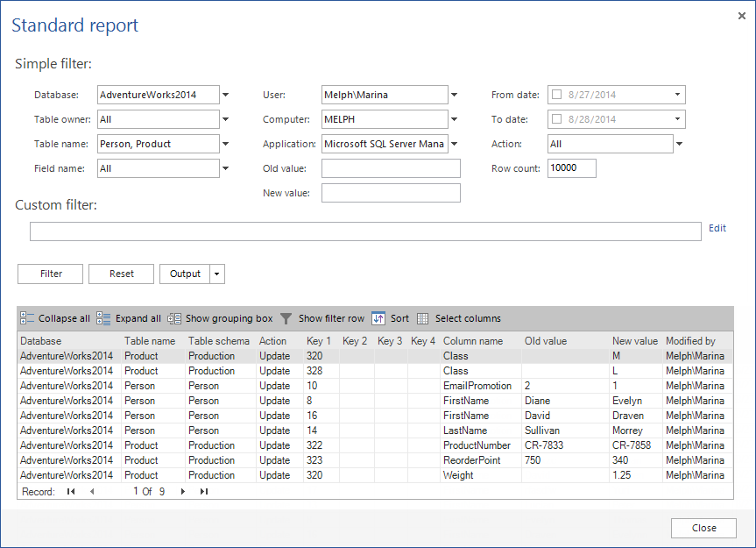Select the cell showing Sullivan

coord(565,431)
